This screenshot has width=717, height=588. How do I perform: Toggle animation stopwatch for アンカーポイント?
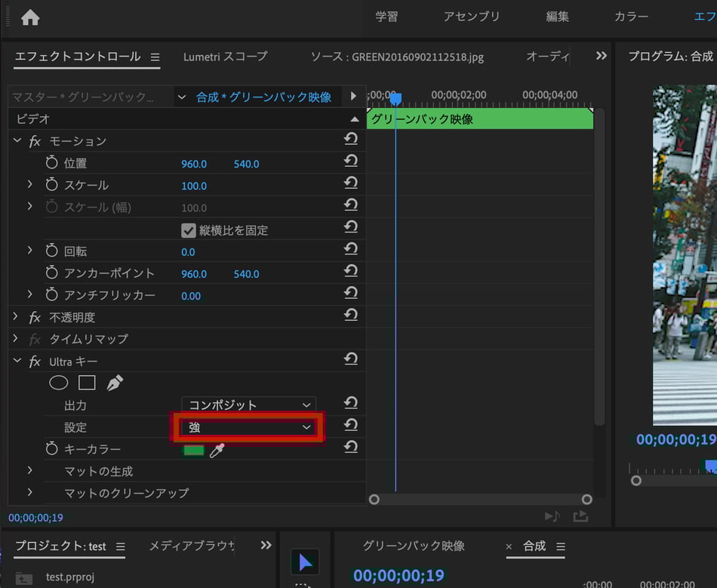click(x=51, y=272)
